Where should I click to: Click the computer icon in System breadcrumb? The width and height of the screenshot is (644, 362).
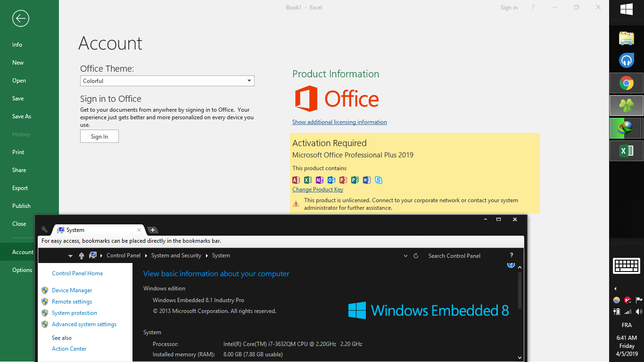pyautogui.click(x=93, y=255)
